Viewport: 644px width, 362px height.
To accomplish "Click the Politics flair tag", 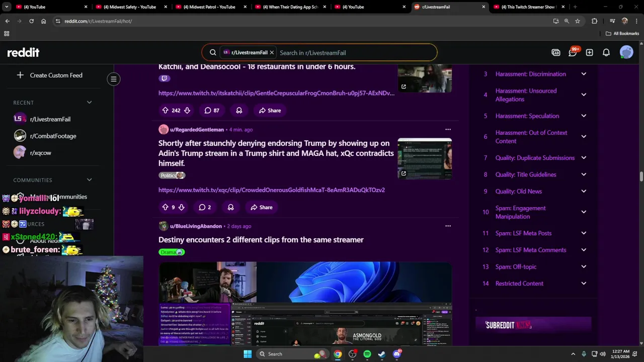I will pos(172,175).
